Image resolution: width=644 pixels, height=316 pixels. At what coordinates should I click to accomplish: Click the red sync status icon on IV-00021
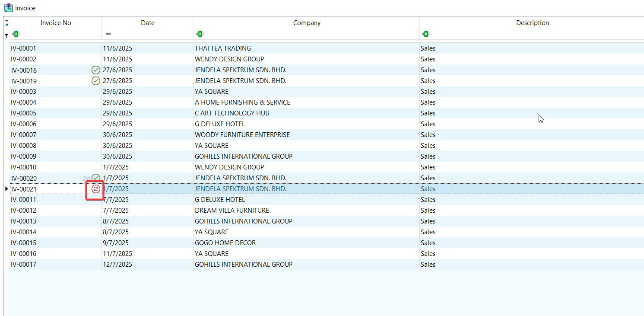(96, 189)
